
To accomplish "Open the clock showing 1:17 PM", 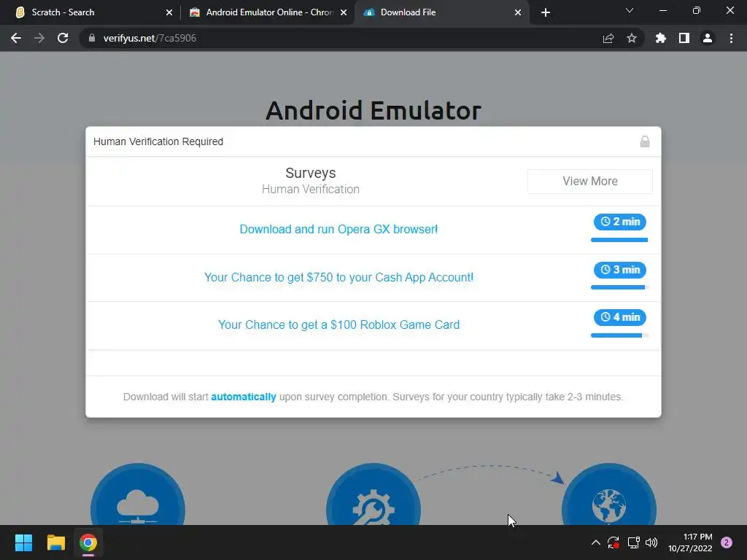I will (690, 542).
